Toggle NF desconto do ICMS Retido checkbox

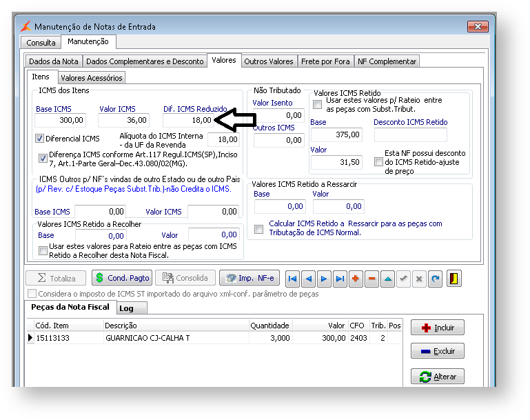pos(378,162)
